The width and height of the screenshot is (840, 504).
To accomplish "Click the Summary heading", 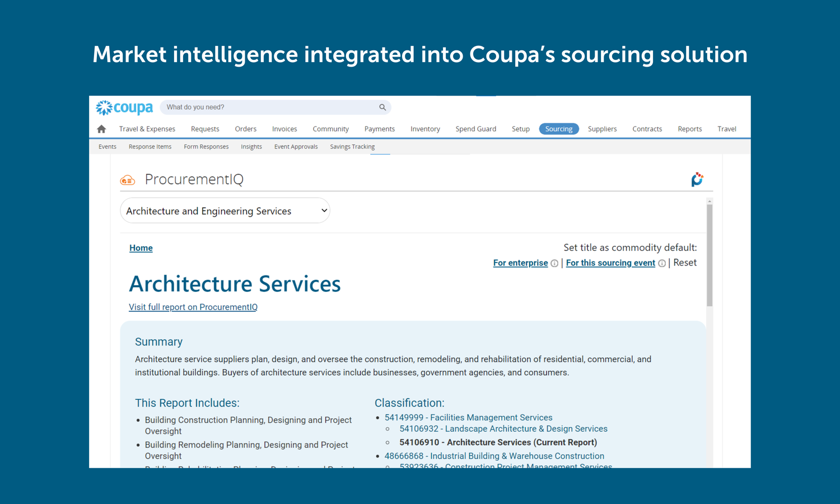I will pos(158,342).
